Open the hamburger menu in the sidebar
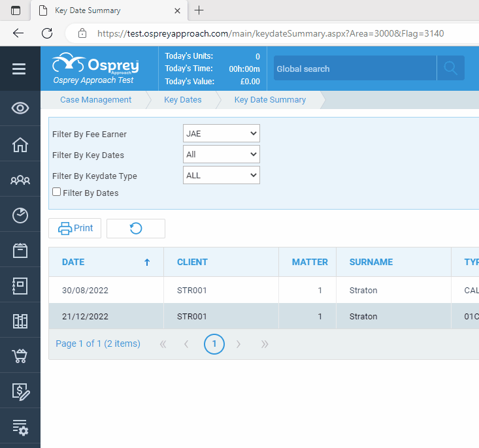479x448 pixels. [x=19, y=69]
